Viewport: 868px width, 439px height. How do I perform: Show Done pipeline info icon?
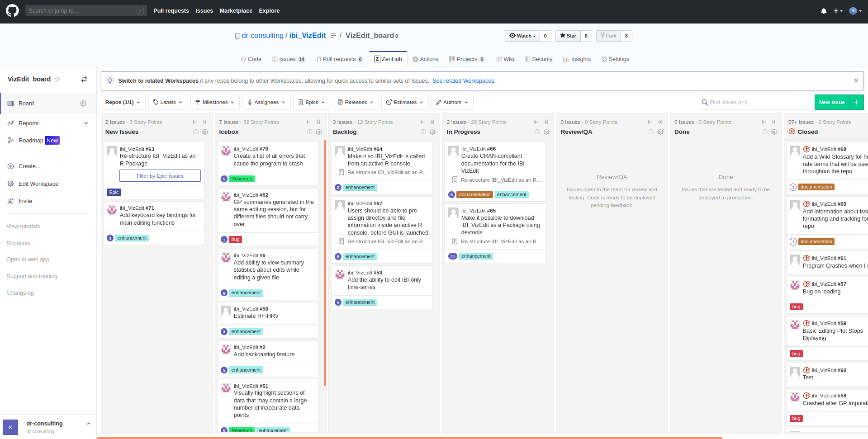point(765,132)
